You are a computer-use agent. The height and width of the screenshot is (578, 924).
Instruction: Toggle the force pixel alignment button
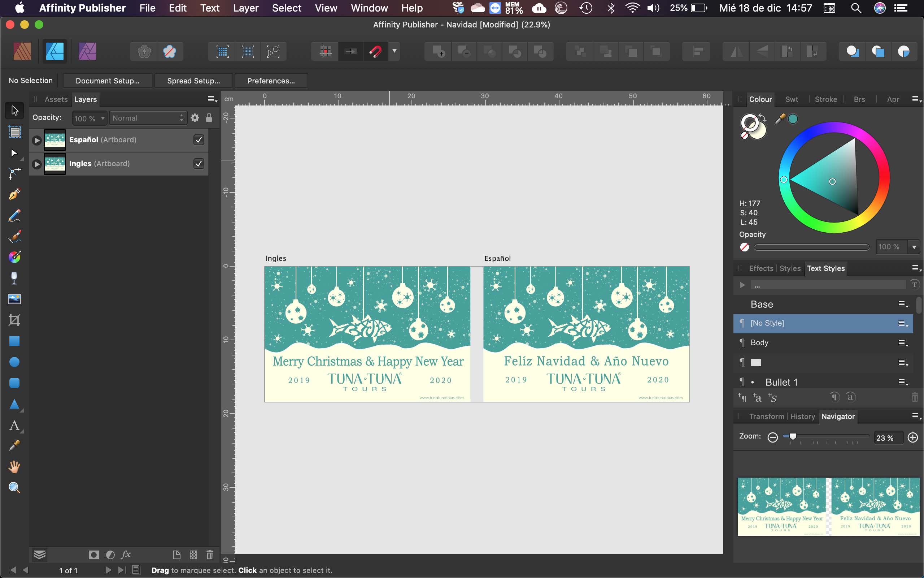tap(326, 51)
